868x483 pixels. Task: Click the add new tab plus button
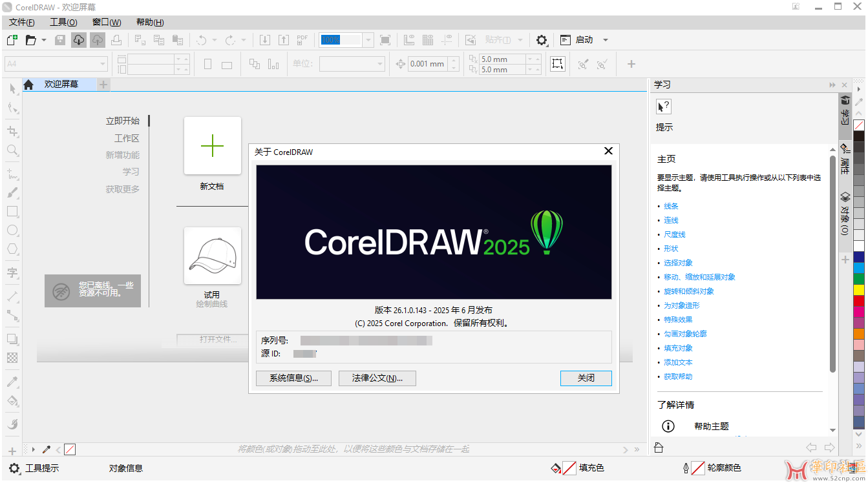coord(103,85)
